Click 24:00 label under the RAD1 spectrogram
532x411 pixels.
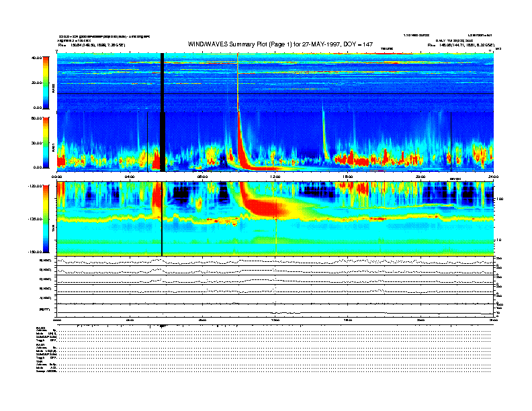coord(493,177)
